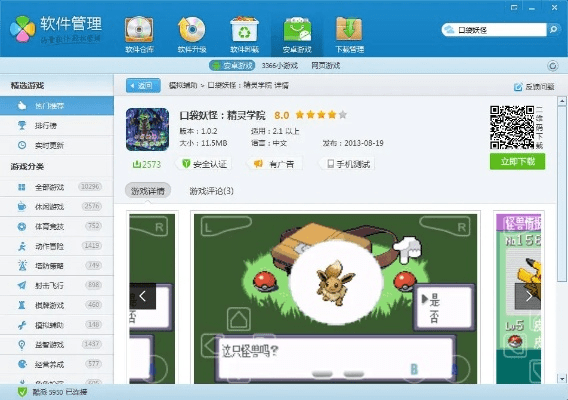Viewport: 568px width, 400px height.
Task: Click the skin/menu icon in title bar
Action: pos(514,8)
